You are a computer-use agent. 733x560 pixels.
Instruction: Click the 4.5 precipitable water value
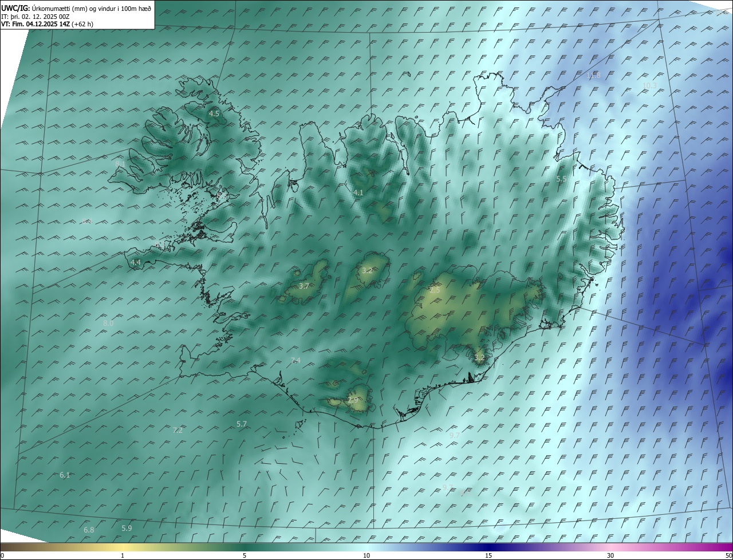(214, 114)
